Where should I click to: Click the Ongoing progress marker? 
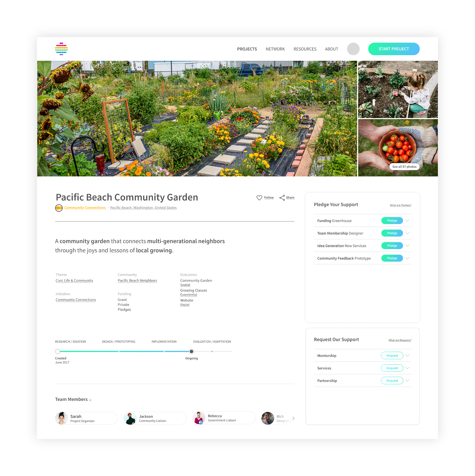tap(191, 352)
